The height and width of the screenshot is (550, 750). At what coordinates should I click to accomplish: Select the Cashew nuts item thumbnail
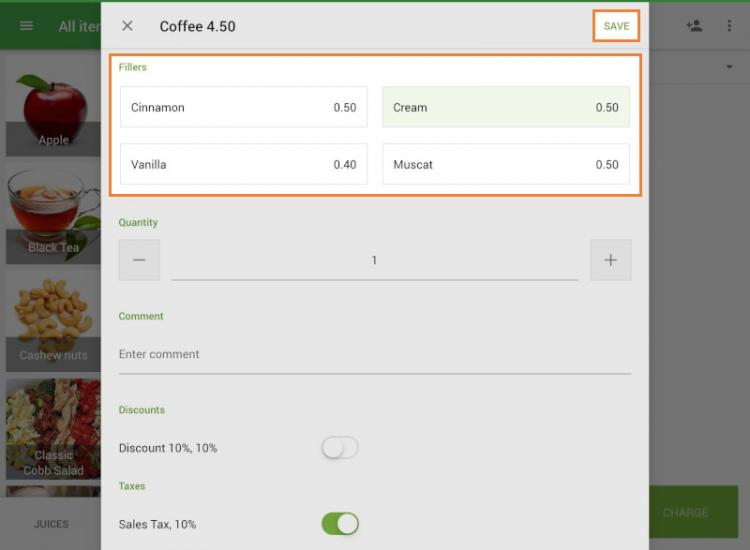tap(53, 320)
